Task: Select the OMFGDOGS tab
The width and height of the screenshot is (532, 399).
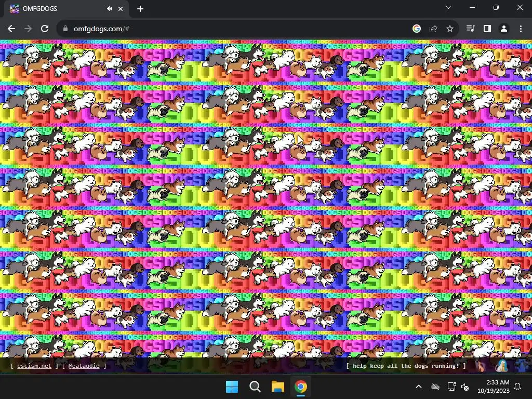Action: pos(66,9)
